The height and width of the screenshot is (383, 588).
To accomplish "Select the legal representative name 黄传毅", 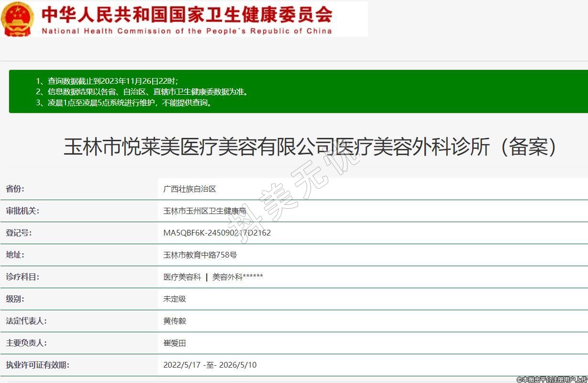I will (174, 321).
